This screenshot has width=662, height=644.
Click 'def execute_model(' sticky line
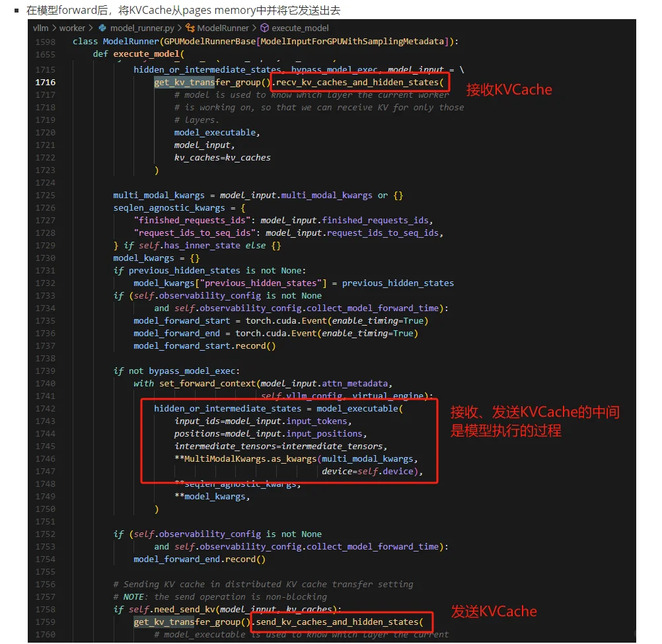click(139, 54)
